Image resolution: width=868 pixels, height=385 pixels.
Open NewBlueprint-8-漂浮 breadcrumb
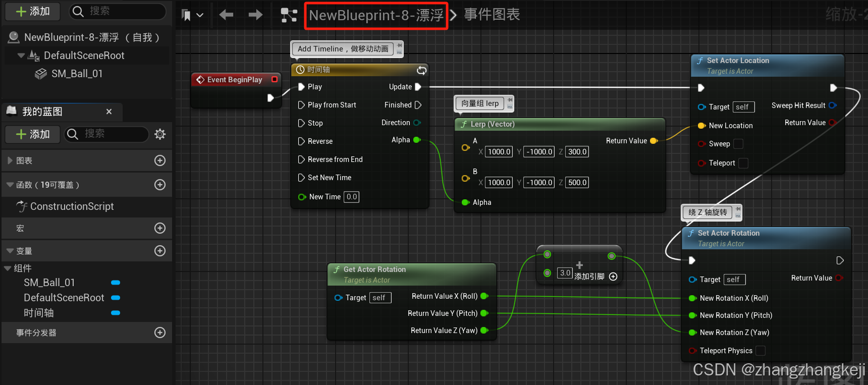pos(376,16)
